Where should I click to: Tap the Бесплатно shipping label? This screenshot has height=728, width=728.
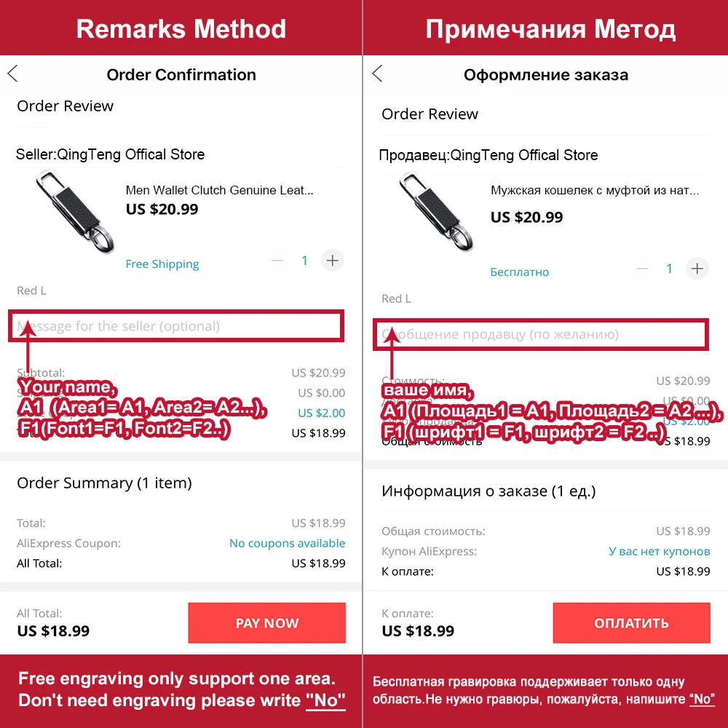(520, 272)
